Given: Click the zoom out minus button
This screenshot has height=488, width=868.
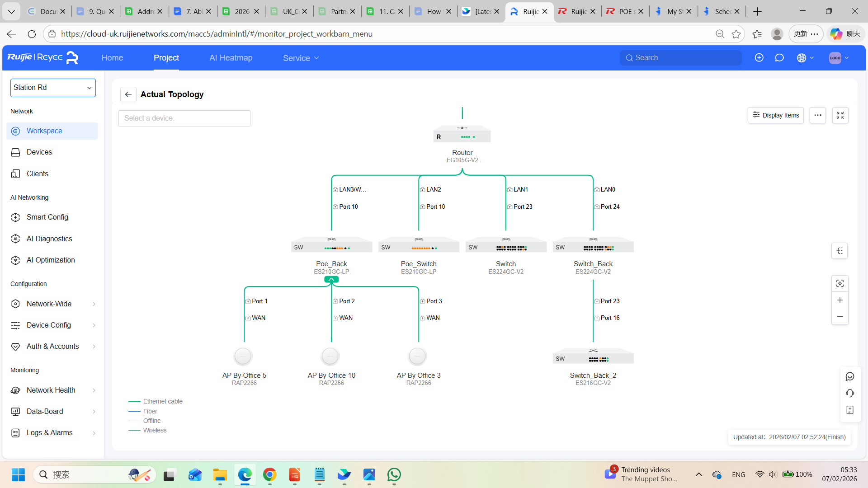Looking at the screenshot, I should [x=840, y=317].
